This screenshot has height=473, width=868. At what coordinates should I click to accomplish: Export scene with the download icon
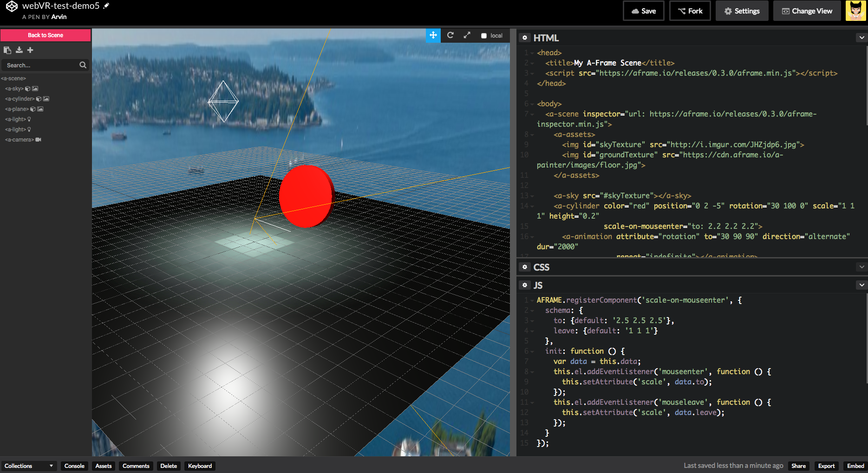(x=19, y=50)
